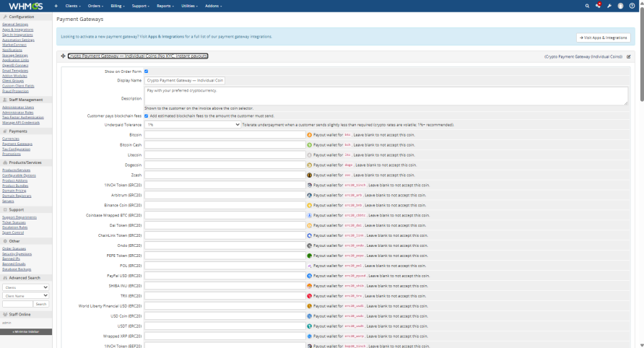Click the Display Name input field
This screenshot has width=644, height=348.
pos(184,81)
